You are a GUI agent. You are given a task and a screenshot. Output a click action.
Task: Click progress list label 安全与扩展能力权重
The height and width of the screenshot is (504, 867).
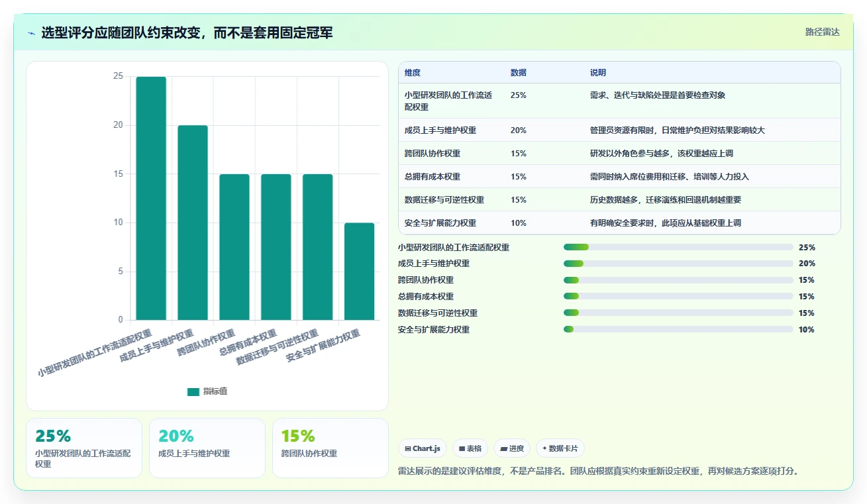434,330
